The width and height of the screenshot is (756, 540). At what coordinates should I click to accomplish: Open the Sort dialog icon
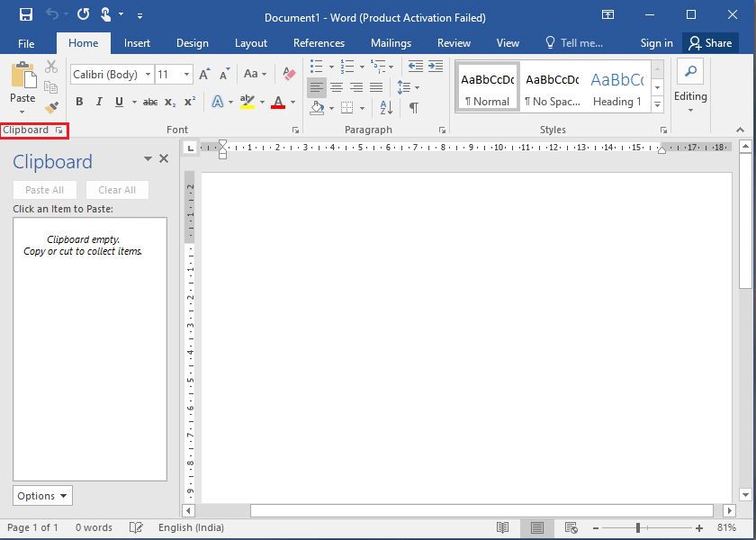pyautogui.click(x=385, y=106)
